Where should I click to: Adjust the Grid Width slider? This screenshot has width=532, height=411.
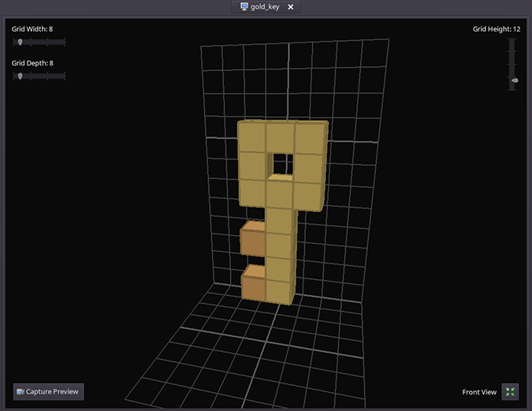tap(39, 42)
